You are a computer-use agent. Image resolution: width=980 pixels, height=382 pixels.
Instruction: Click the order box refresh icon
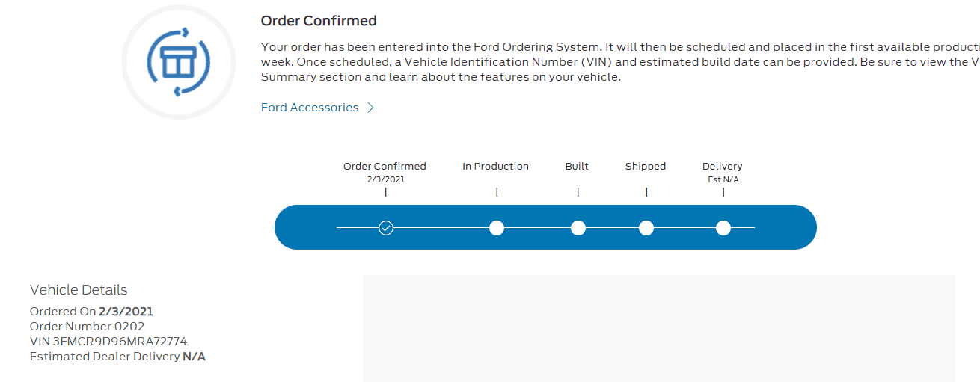pyautogui.click(x=178, y=62)
